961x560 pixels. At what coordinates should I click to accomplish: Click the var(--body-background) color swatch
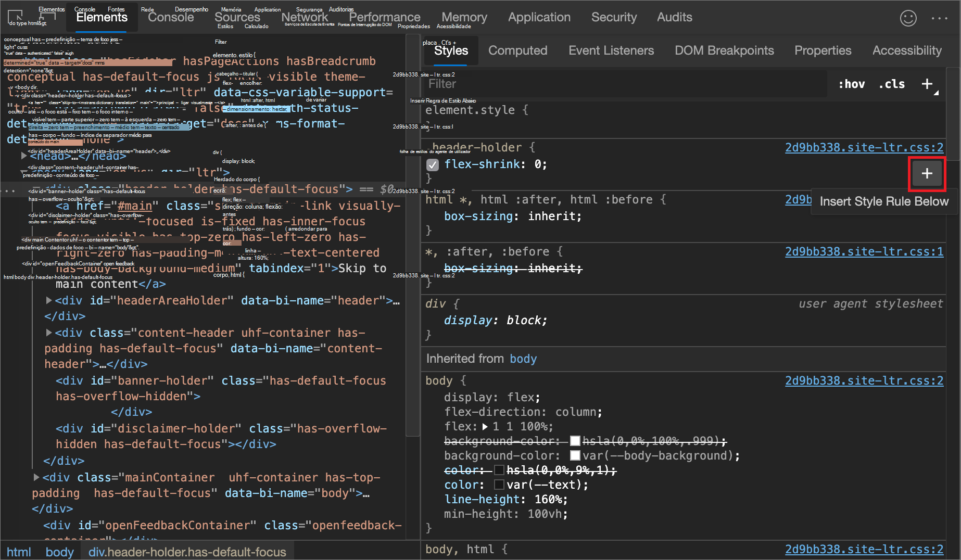click(575, 456)
